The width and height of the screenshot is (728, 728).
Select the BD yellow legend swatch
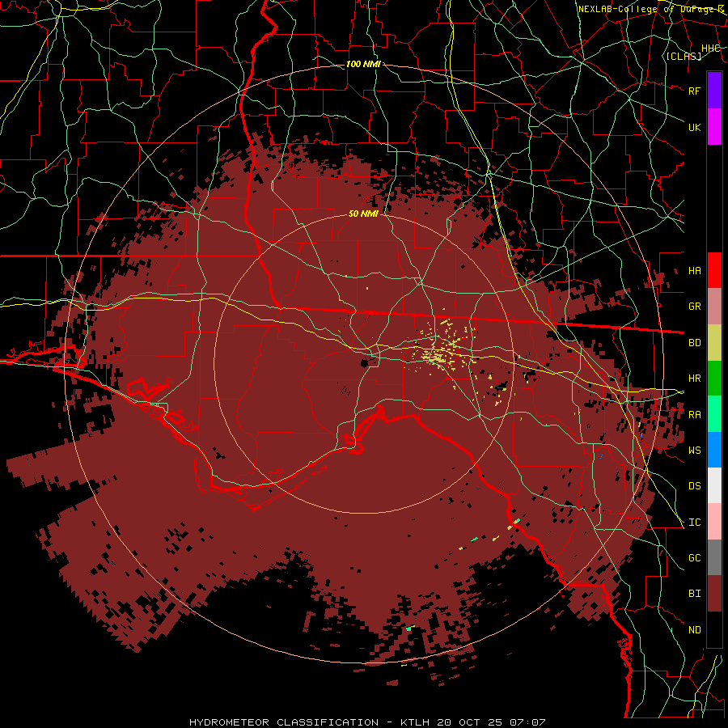(714, 342)
